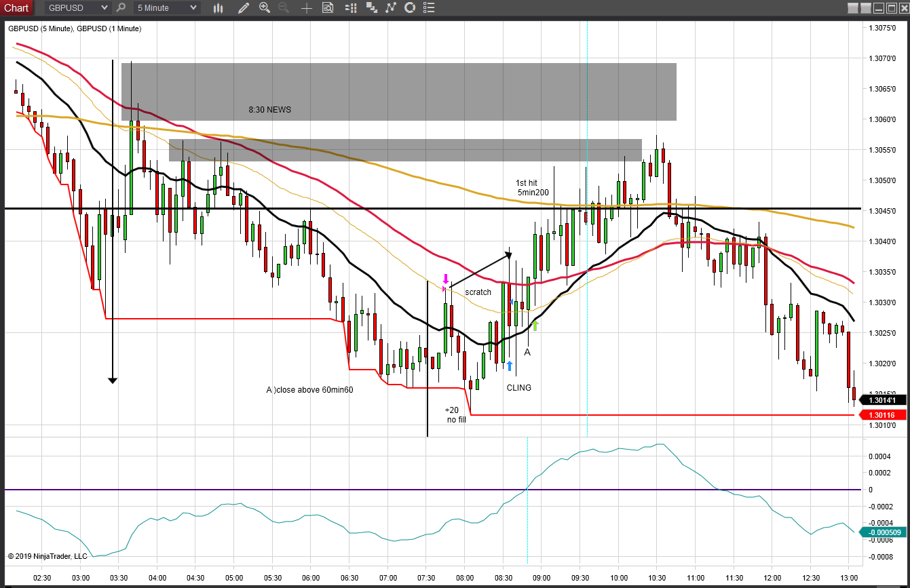910x588 pixels.
Task: Click the greyed Zoom Out magnifier icon
Action: click(284, 8)
